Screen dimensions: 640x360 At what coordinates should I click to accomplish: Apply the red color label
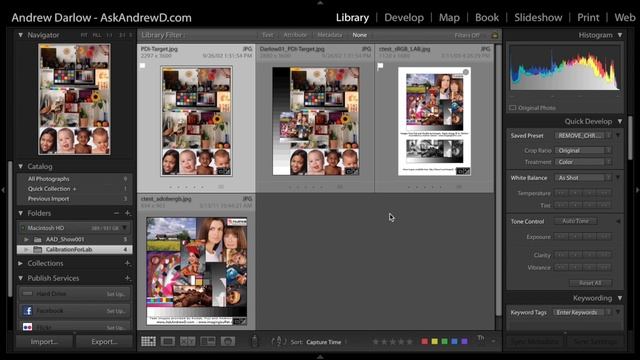point(424,341)
